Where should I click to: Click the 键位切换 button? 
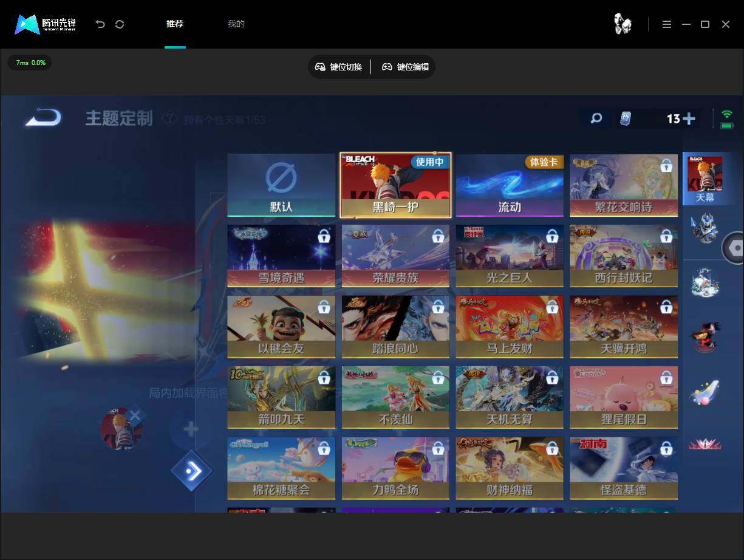tap(338, 67)
